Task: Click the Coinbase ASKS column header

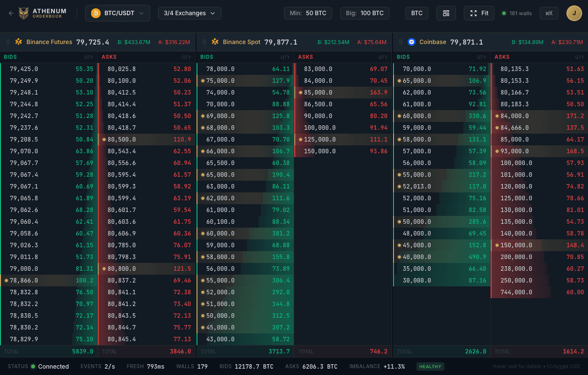Action: click(x=502, y=57)
